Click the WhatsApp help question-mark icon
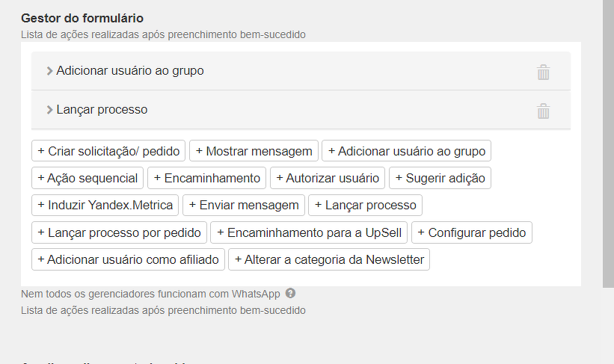This screenshot has width=614, height=364. point(290,294)
